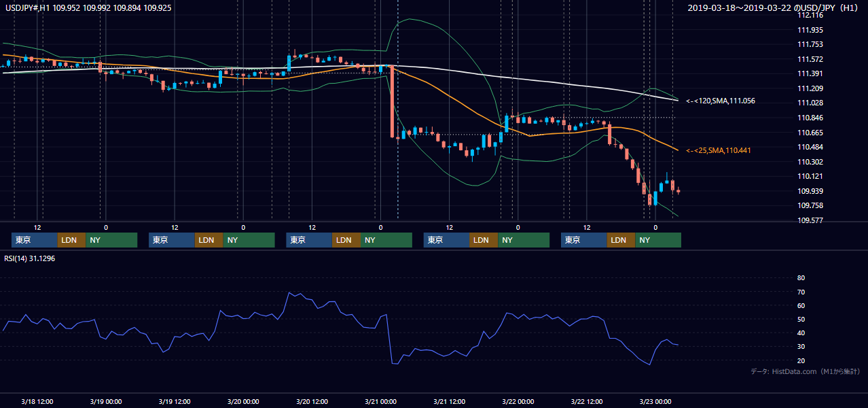Screen dimensions: 868x408
Task: Select the 3/21 12:00 time label
Action: coord(450,401)
